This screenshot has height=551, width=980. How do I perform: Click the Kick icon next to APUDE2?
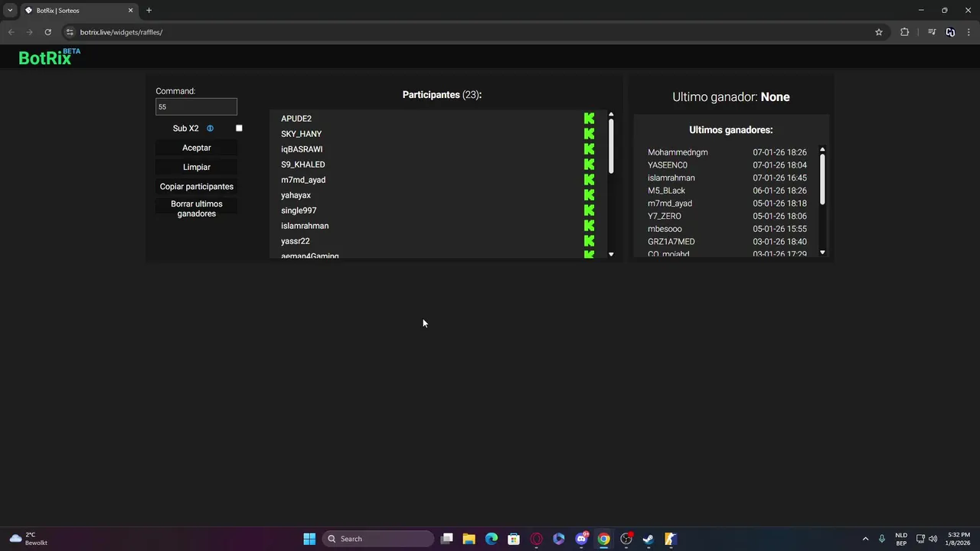click(x=589, y=119)
